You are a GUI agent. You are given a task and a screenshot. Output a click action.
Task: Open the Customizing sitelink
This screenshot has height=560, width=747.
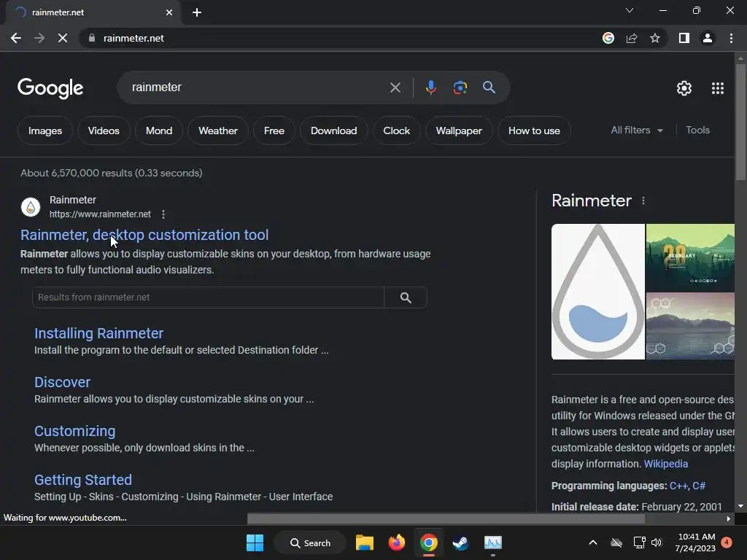[x=75, y=431]
